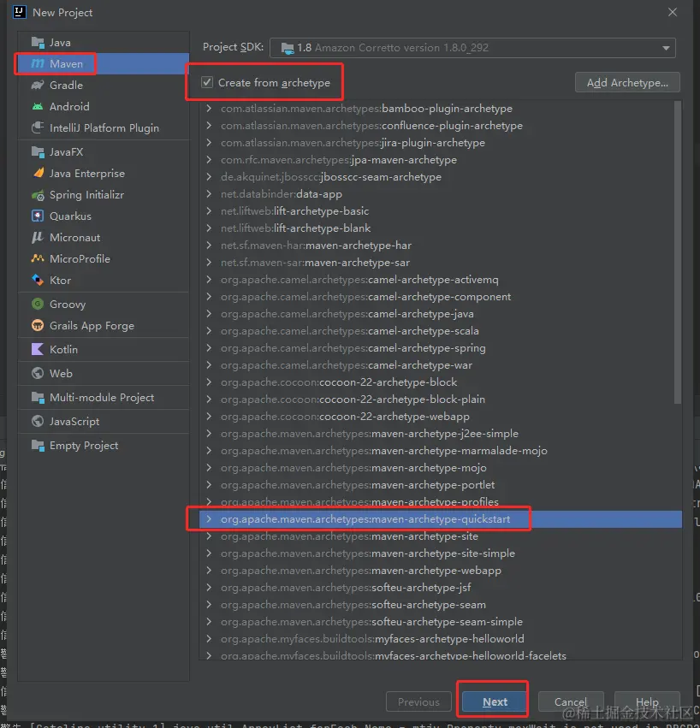Click the MicroProfile icon
The height and width of the screenshot is (728, 700).
(38, 258)
